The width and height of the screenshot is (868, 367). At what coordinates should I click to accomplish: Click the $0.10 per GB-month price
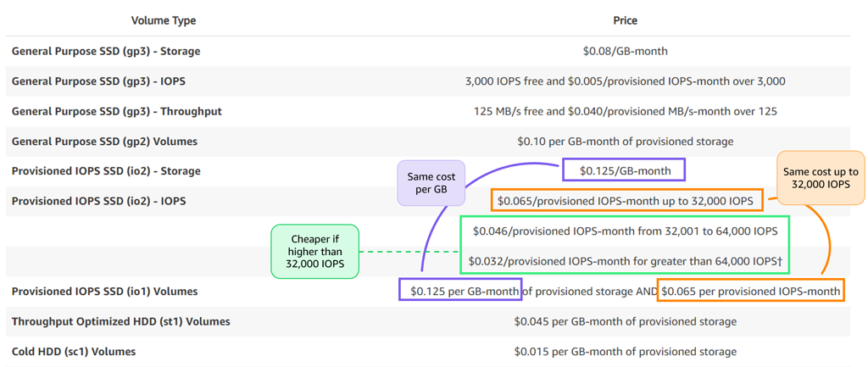625,142
